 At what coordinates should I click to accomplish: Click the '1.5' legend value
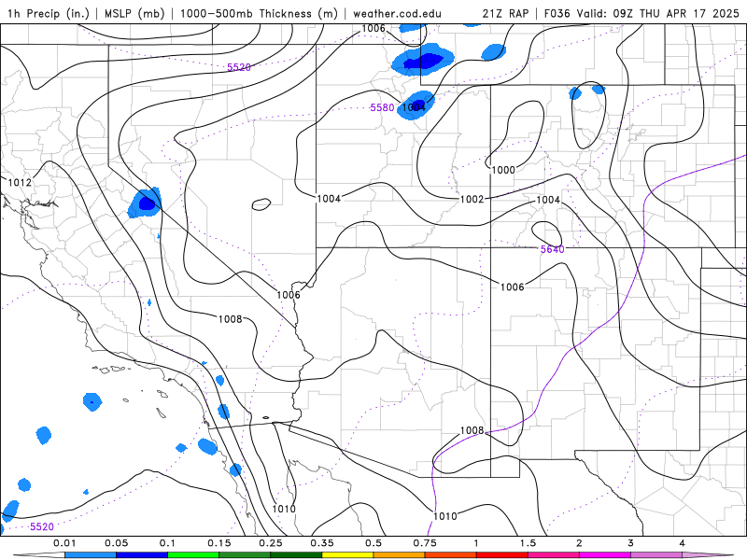528,543
